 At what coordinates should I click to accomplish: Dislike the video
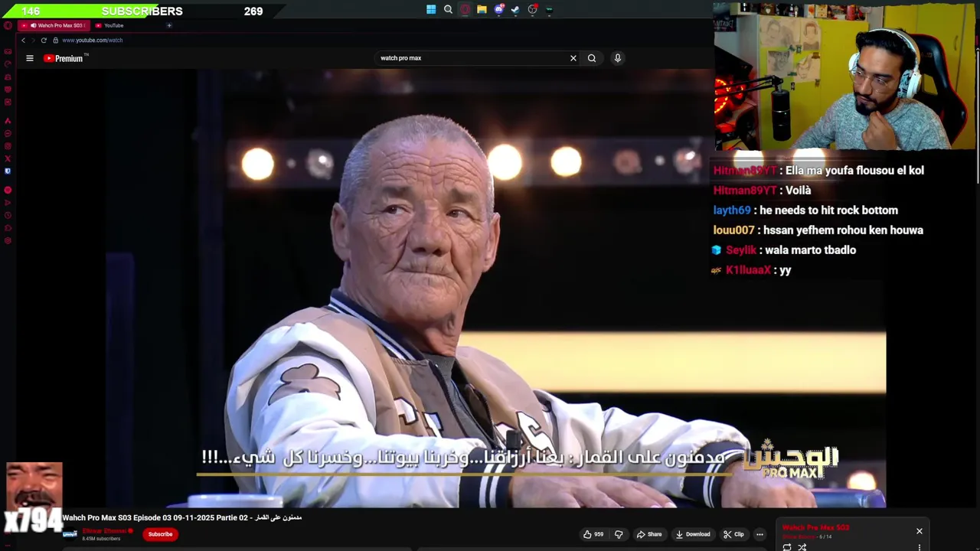tap(619, 534)
